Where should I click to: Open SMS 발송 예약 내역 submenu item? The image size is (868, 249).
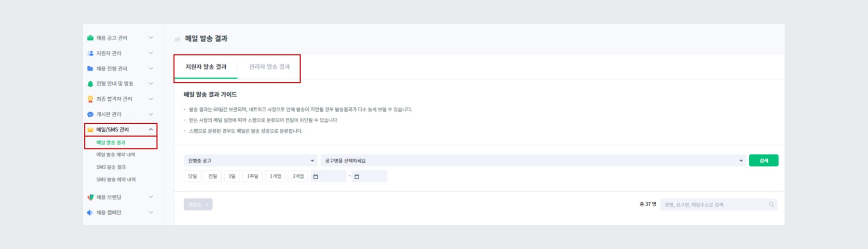coord(116,180)
